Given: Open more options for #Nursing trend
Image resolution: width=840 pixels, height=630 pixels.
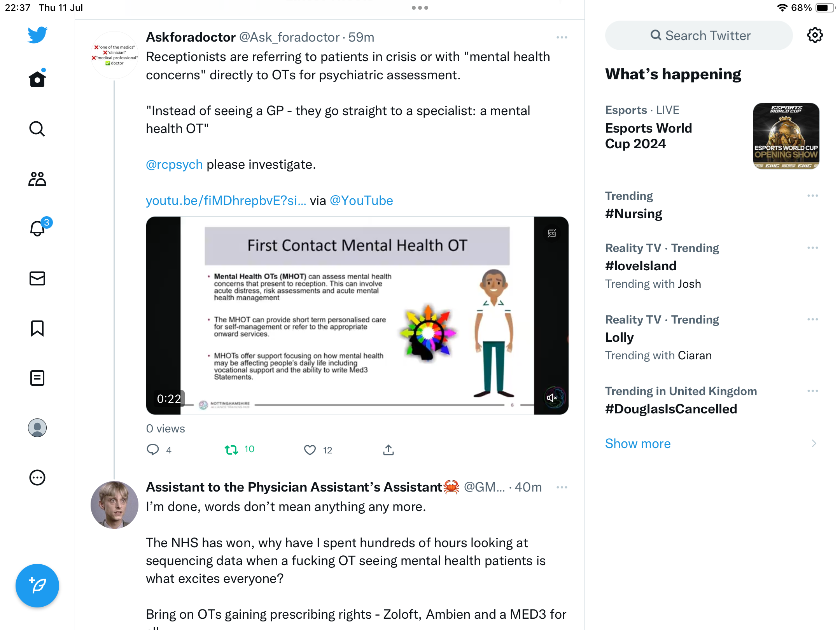Looking at the screenshot, I should click(x=812, y=196).
